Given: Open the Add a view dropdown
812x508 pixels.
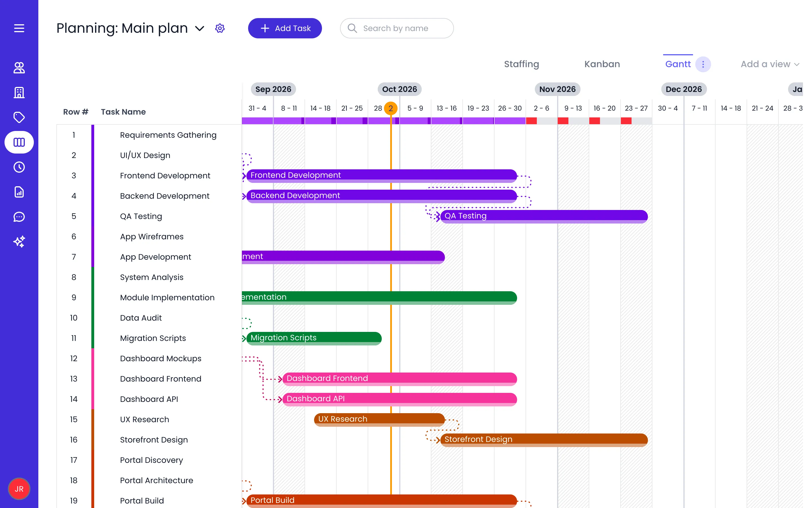Looking at the screenshot, I should click(770, 64).
